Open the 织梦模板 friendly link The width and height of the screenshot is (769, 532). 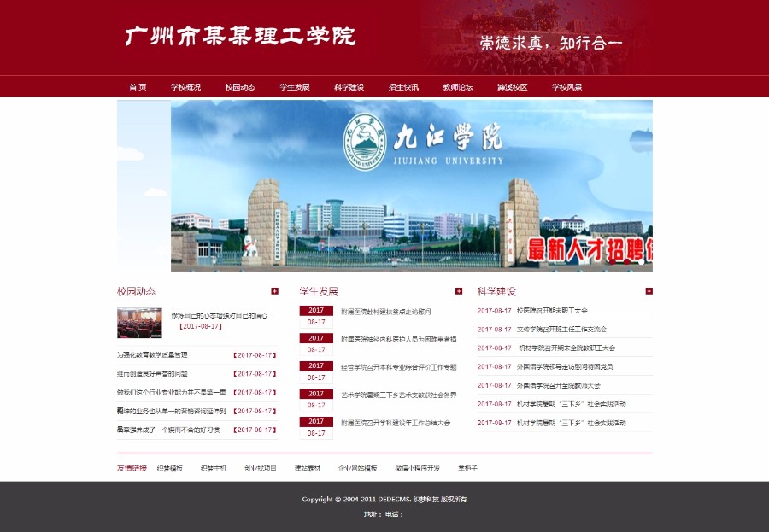[170, 468]
